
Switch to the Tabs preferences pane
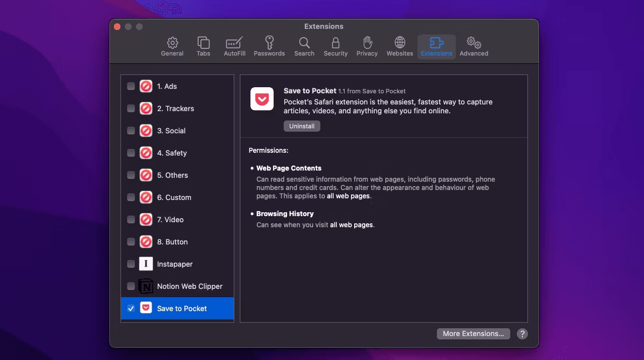pyautogui.click(x=203, y=47)
